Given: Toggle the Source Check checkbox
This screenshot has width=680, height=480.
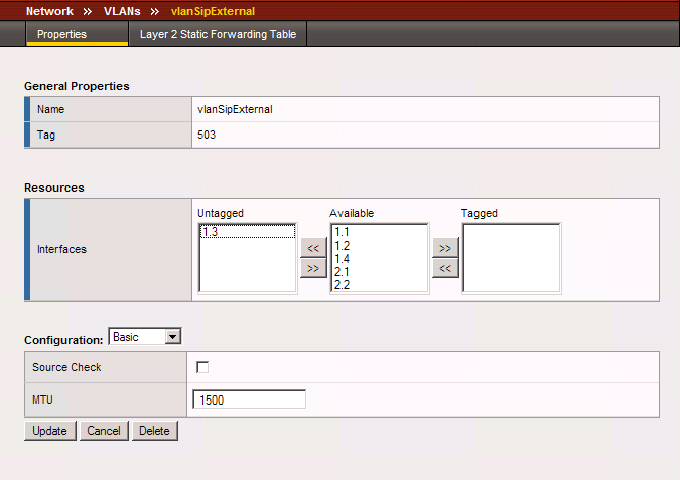Looking at the screenshot, I should coord(203,368).
